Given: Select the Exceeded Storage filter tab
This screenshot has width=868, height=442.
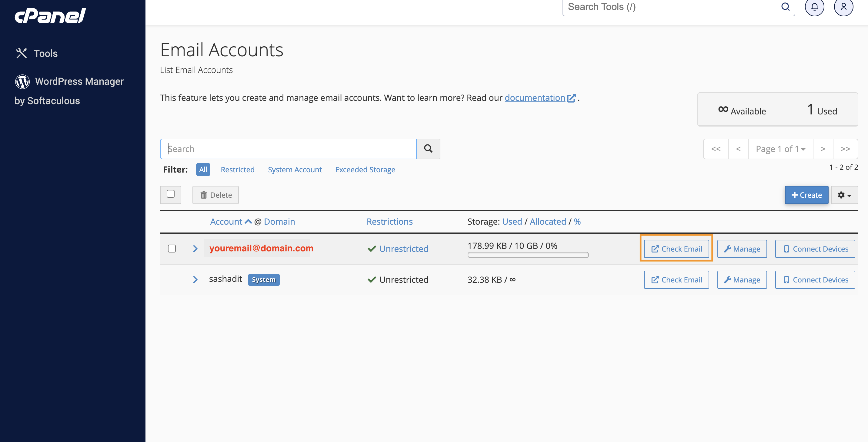Looking at the screenshot, I should pos(365,169).
